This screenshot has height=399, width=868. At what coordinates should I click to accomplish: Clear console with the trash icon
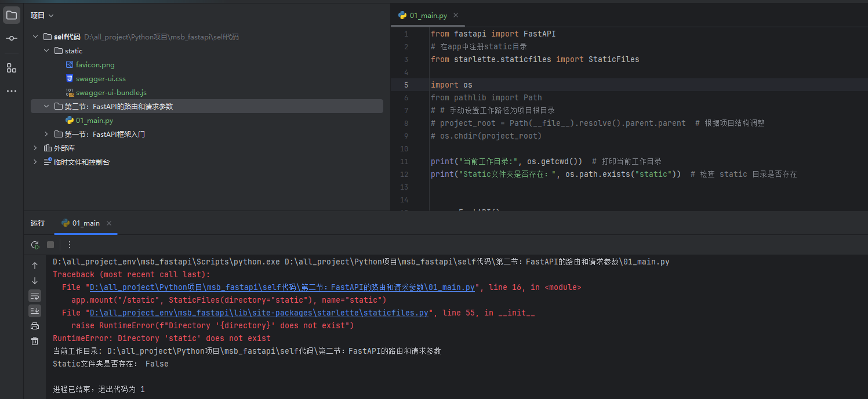35,341
